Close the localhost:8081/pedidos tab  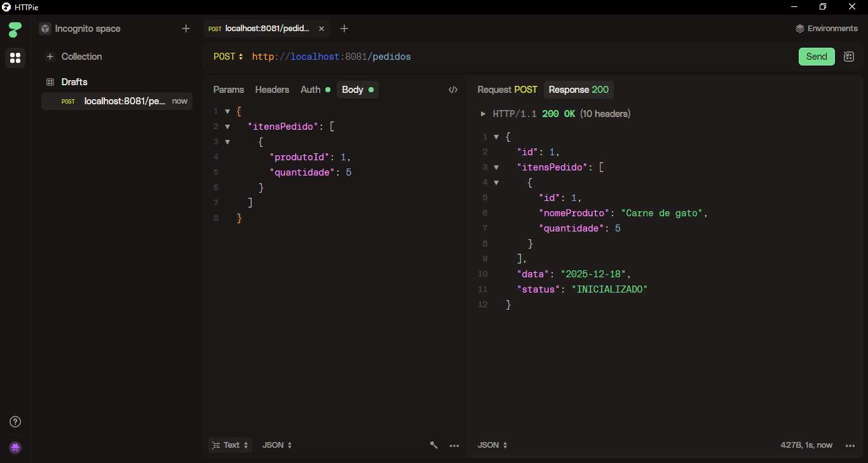tap(321, 29)
